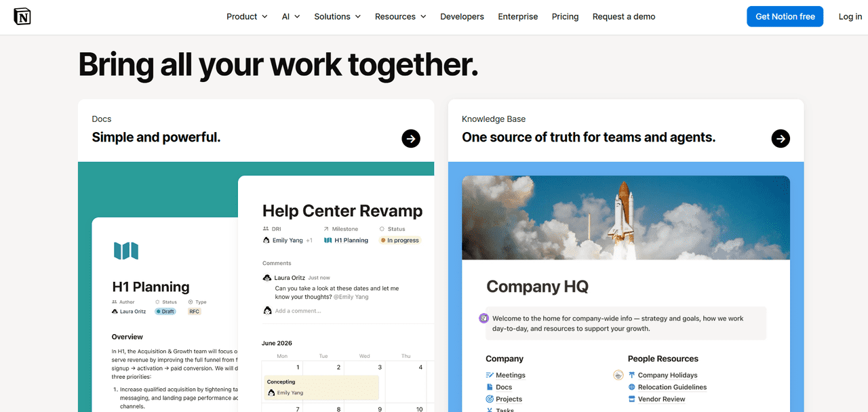Click the Notion logo icon
The width and height of the screenshot is (868, 412).
pos(22,16)
